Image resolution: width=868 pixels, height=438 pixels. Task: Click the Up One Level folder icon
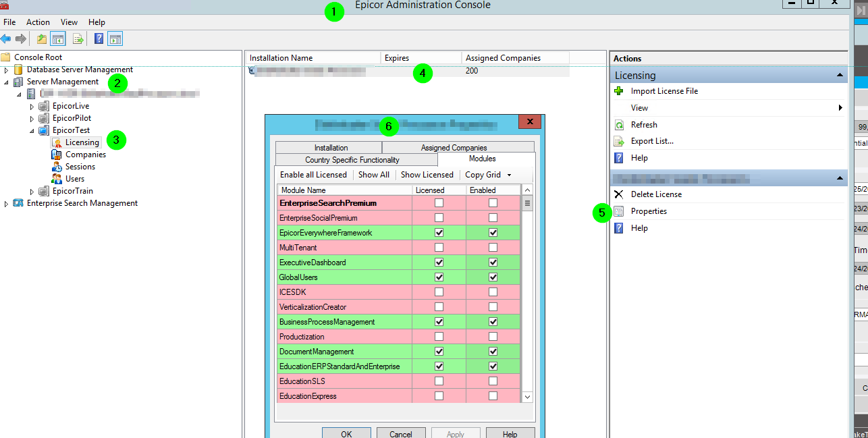click(x=42, y=38)
